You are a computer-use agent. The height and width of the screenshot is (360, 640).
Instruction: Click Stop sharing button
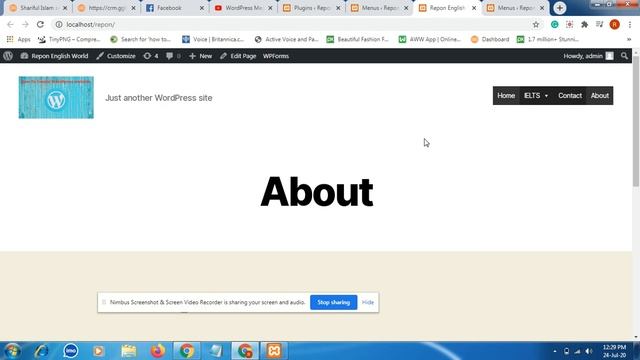pos(333,302)
